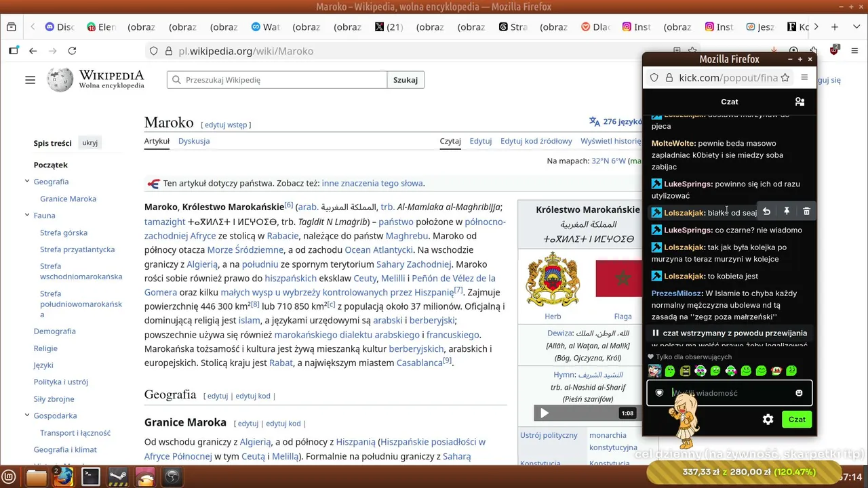The height and width of the screenshot is (488, 868).
Task: Play the anthem audio clip
Action: coord(545,413)
